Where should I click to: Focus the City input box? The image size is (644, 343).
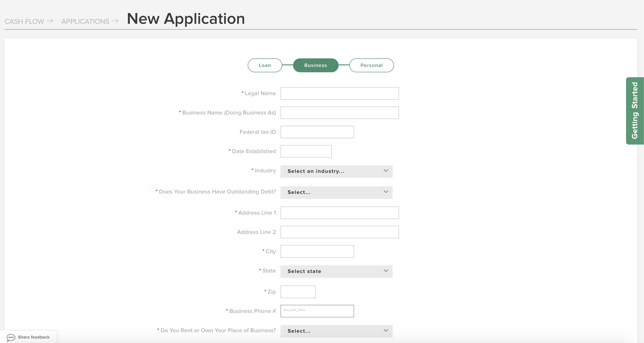(x=317, y=251)
